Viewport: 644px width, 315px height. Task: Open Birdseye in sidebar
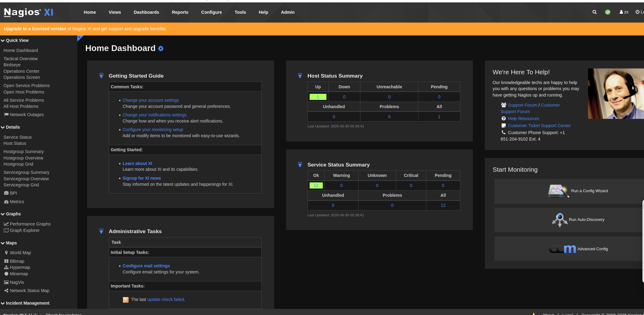tap(12, 65)
